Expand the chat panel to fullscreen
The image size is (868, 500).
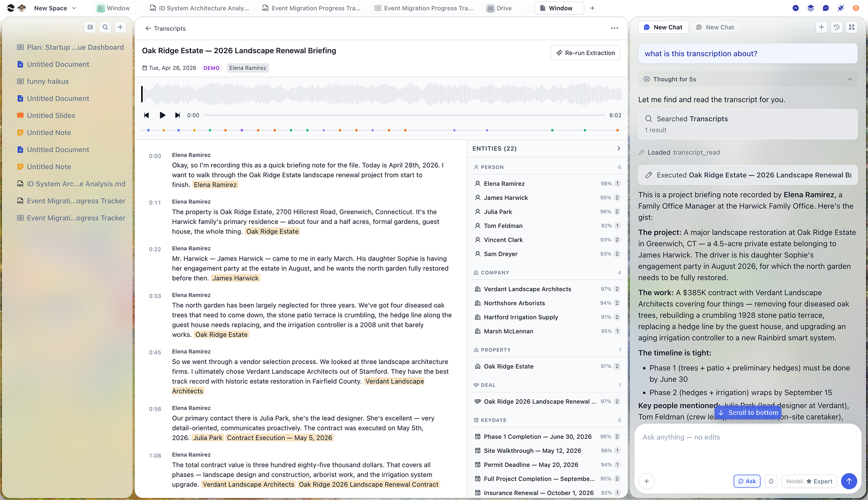[x=851, y=27]
